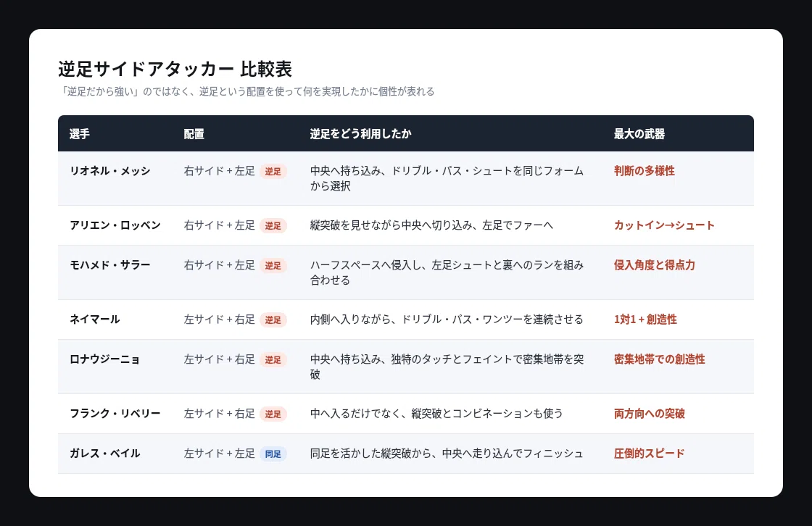
Task: Click the 逆足 badge in the メッシ row
Action: click(273, 172)
